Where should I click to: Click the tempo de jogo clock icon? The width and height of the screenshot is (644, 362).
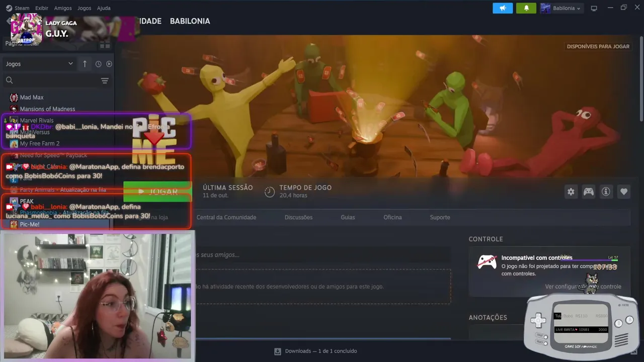(x=270, y=192)
